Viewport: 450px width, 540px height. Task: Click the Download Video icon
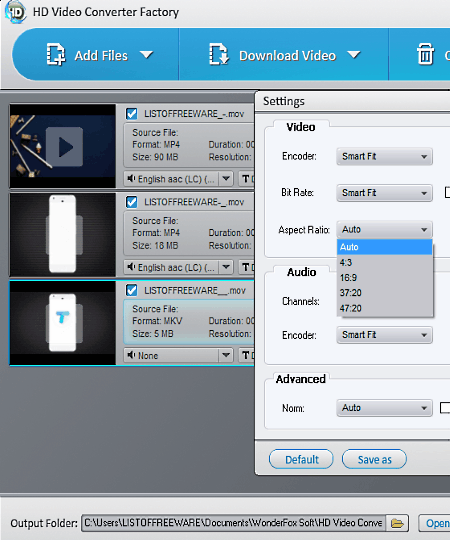[x=219, y=54]
